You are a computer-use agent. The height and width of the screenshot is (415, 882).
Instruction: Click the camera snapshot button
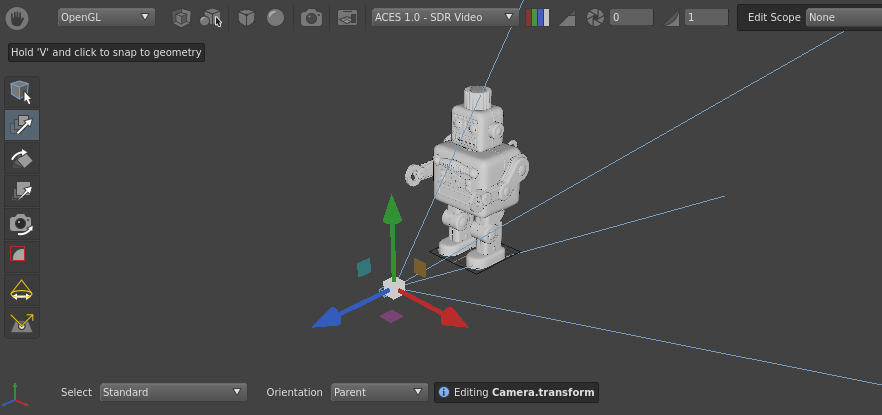[x=312, y=17]
